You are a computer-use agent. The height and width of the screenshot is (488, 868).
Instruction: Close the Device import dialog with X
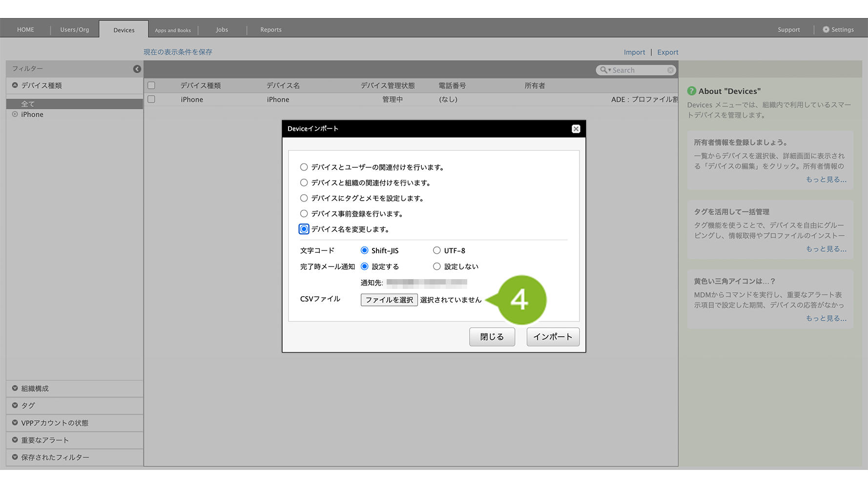point(576,129)
